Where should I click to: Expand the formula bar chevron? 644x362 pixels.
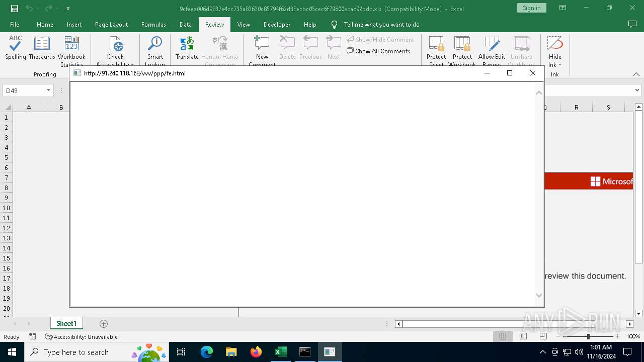tap(637, 90)
